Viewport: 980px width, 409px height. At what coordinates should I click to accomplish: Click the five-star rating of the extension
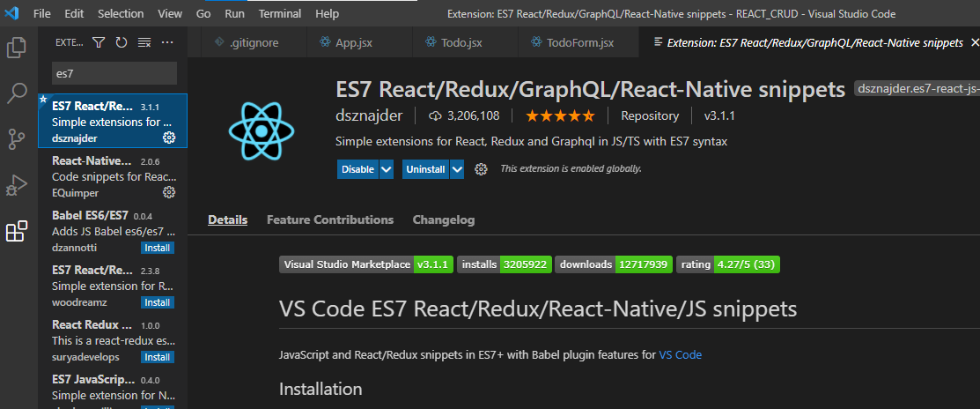tap(560, 115)
